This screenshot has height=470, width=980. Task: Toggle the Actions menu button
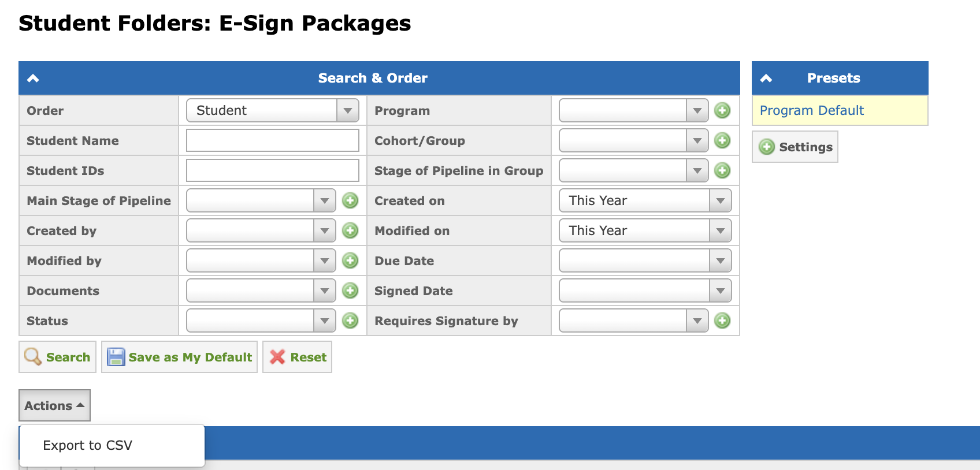[54, 405]
